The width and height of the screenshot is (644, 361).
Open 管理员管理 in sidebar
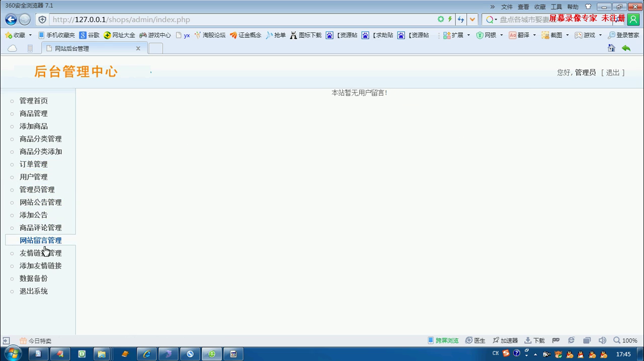pyautogui.click(x=37, y=190)
